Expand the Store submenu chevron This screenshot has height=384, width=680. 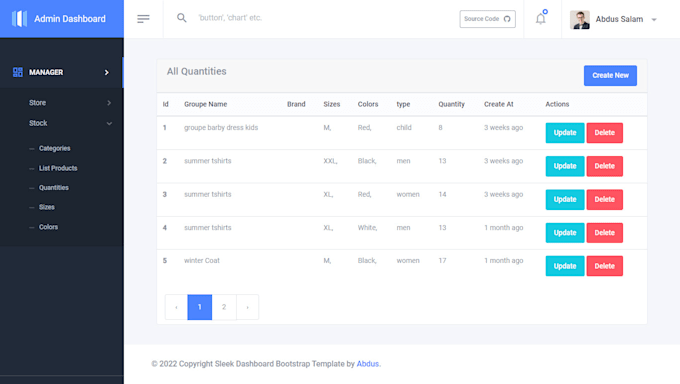pyautogui.click(x=109, y=103)
